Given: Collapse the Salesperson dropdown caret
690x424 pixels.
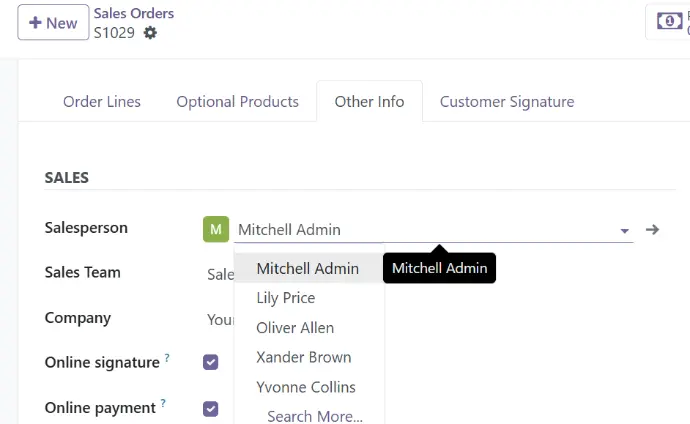Looking at the screenshot, I should 624,230.
